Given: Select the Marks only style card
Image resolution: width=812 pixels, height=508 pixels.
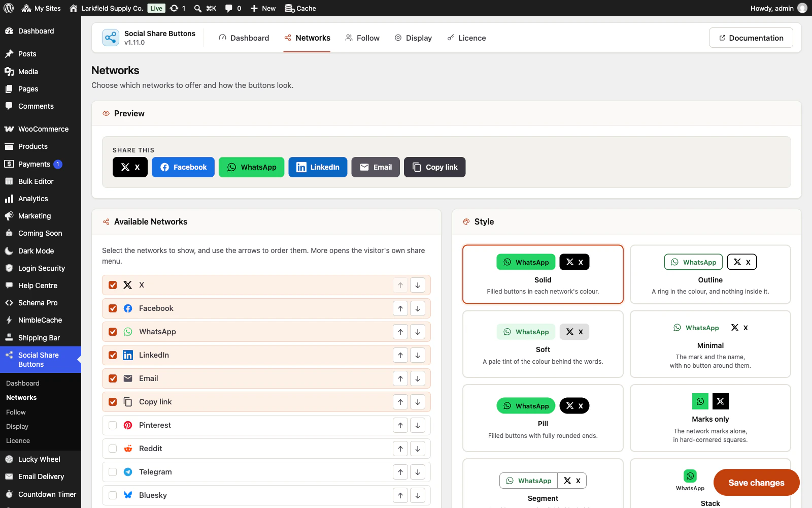Looking at the screenshot, I should tap(710, 418).
